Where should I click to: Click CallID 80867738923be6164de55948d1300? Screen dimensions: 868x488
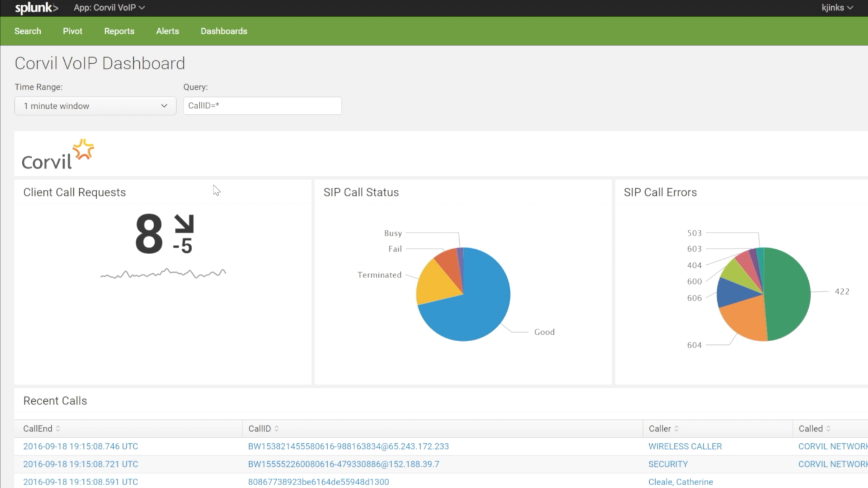[x=318, y=482]
